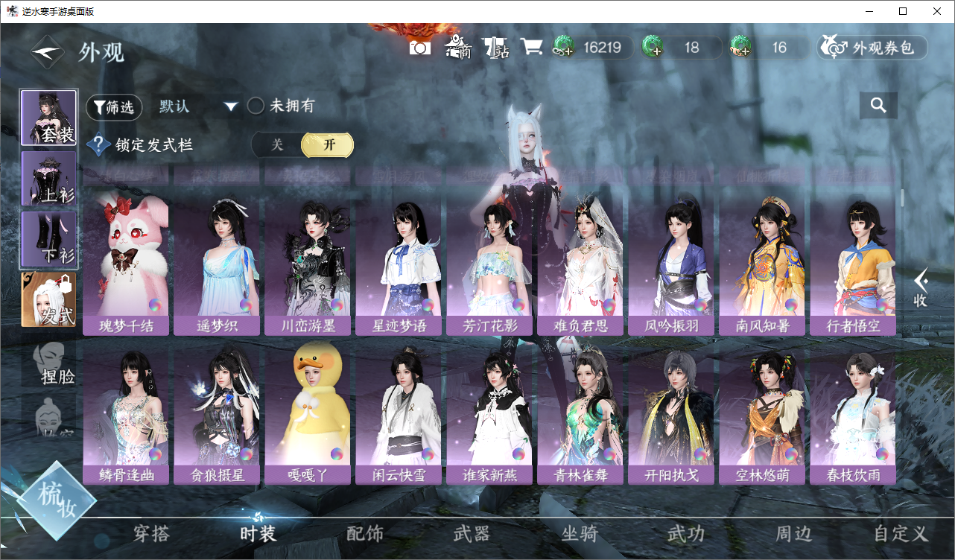This screenshot has width=955, height=560.
Task: Open the shopping cart icon
Action: tap(531, 47)
